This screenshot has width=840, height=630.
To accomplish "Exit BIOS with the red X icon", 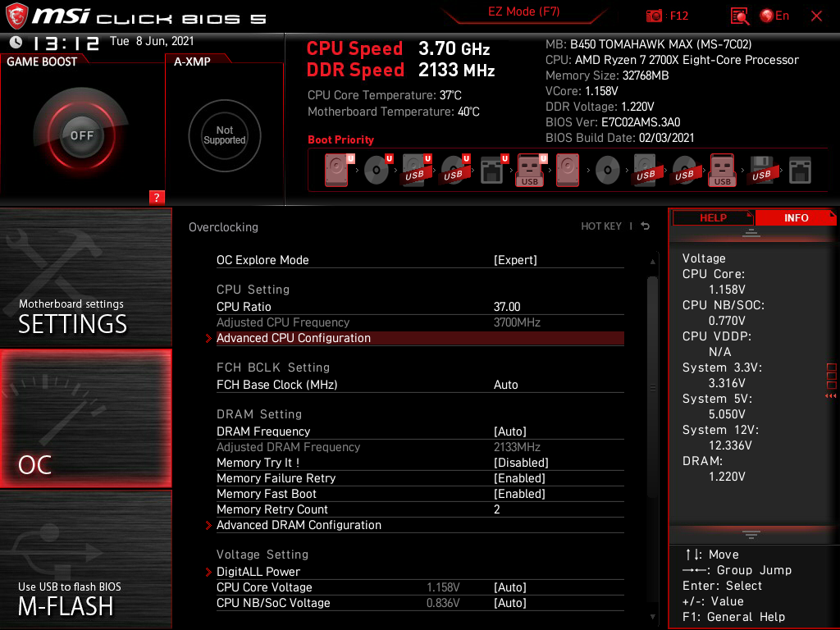I will point(816,16).
